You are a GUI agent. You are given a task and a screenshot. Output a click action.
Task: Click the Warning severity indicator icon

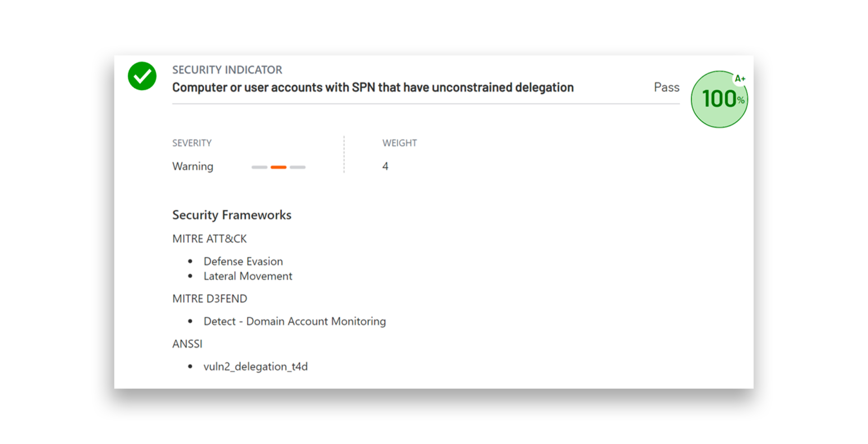tap(278, 167)
